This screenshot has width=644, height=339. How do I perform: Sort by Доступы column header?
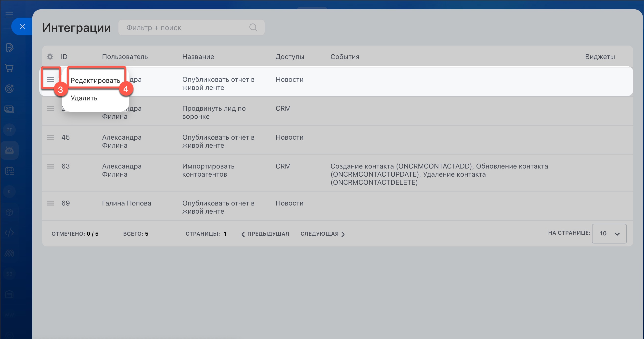pos(290,57)
